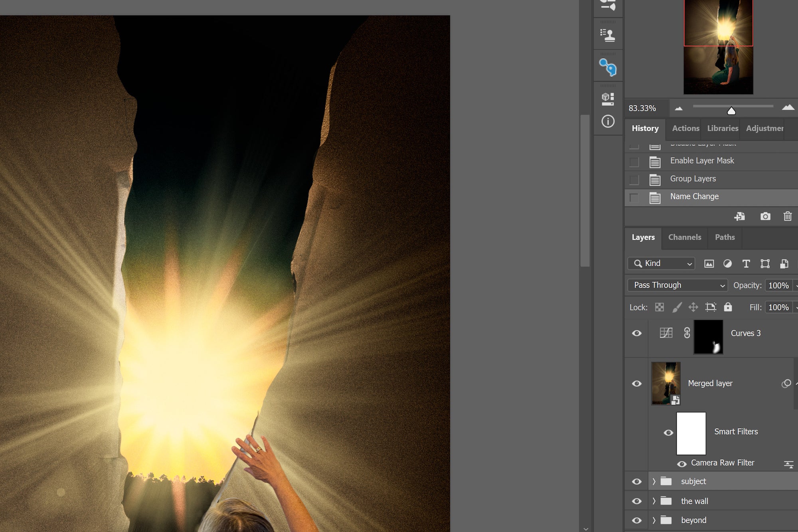Viewport: 798px width, 532px height.
Task: Open the Clone Source stamp panel icon
Action: pos(608,35)
